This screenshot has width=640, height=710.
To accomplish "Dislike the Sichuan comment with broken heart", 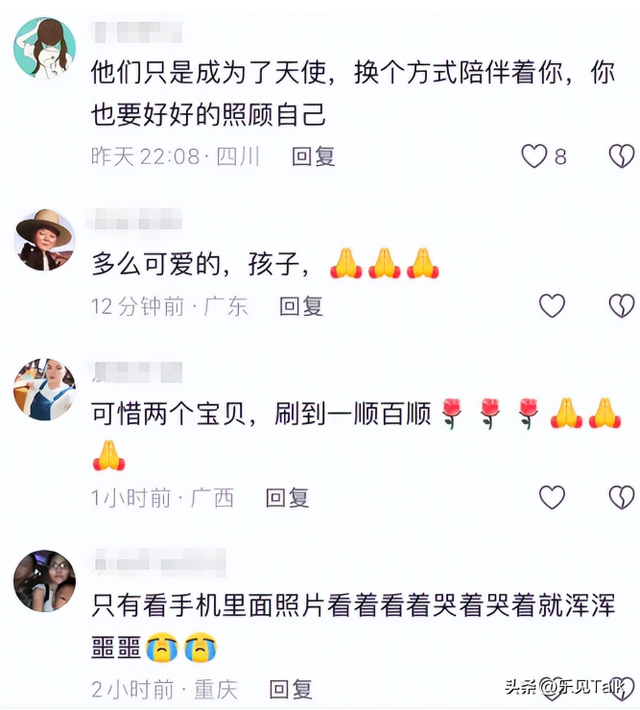I will pyautogui.click(x=621, y=156).
